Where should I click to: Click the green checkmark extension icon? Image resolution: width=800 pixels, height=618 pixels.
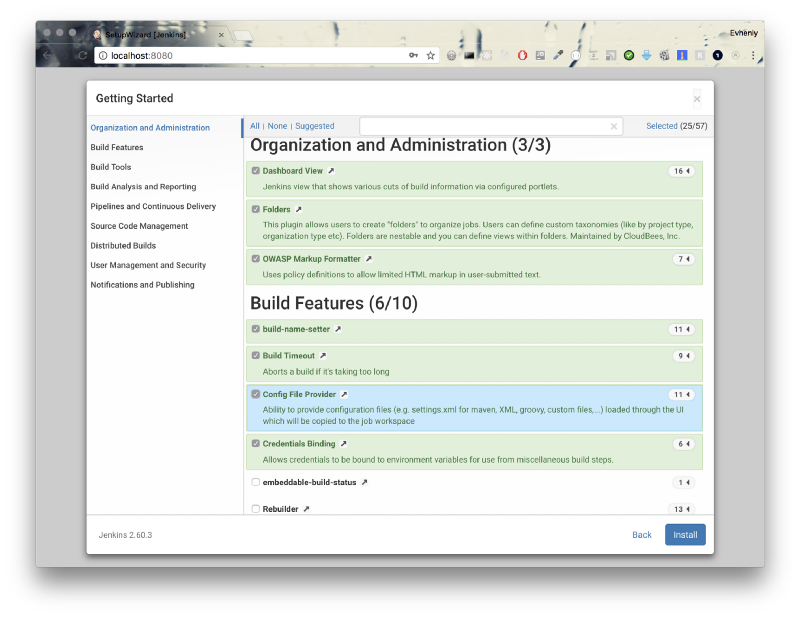click(629, 55)
